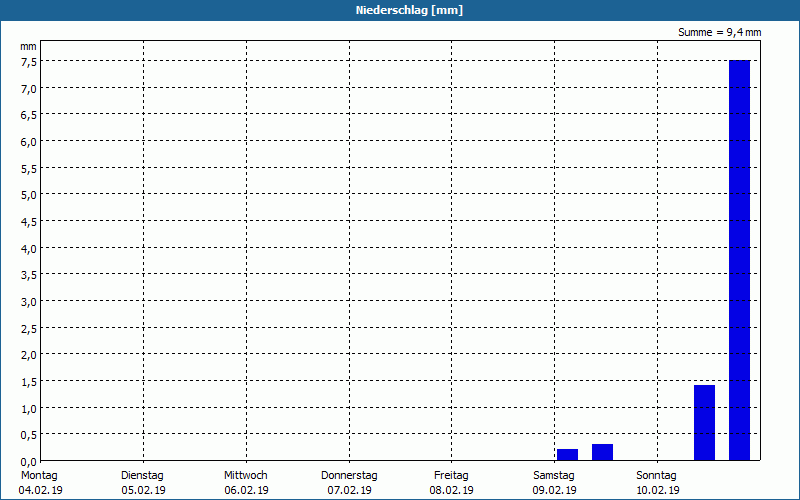The image size is (800, 500).
Task: Click the tallest blue bar on Sonntag
Action: click(739, 260)
